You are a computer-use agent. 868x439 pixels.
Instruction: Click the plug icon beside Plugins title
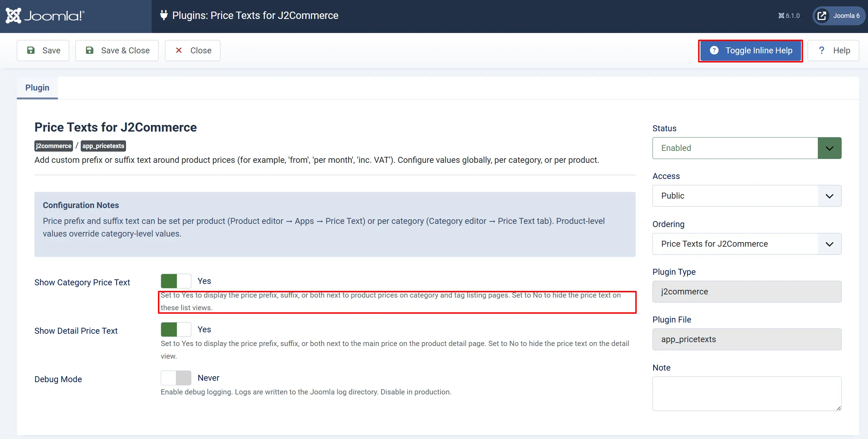164,15
